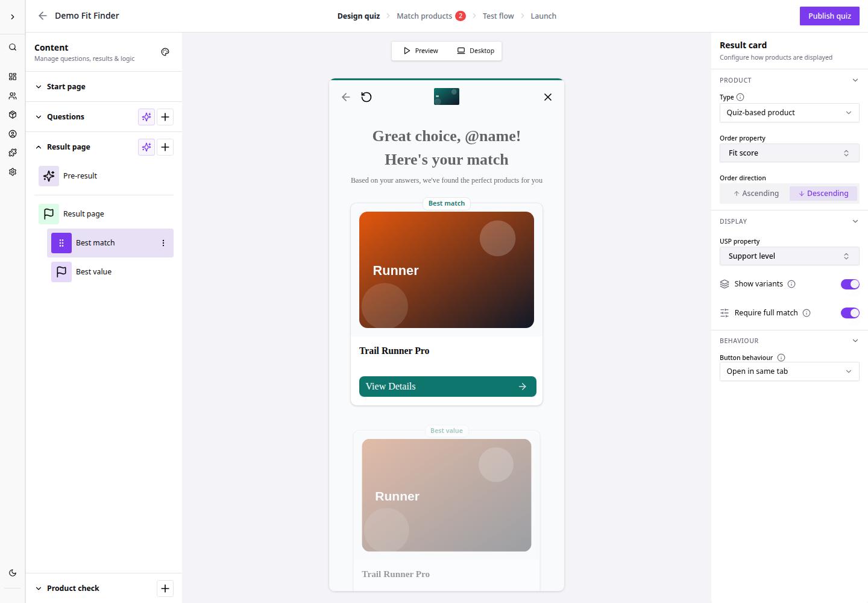Restart the quiz using the reload icon
The image size is (868, 603).
pos(366,97)
